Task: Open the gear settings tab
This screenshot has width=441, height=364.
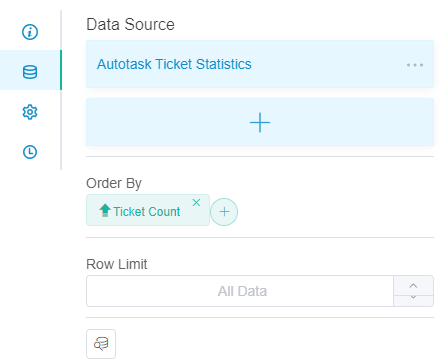Action: tap(30, 112)
